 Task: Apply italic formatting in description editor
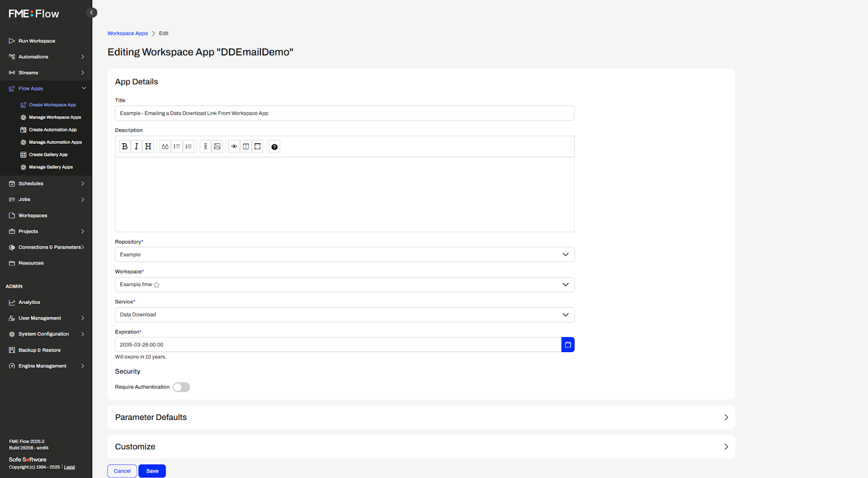(136, 146)
